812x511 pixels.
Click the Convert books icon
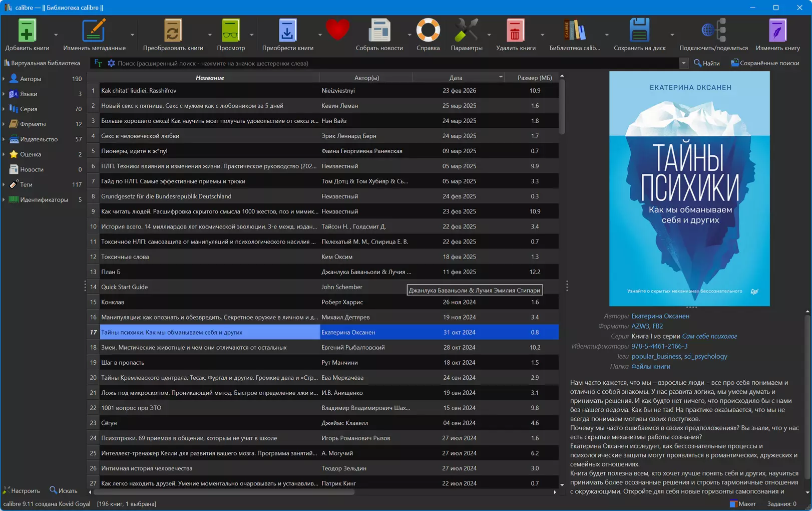pos(173,30)
